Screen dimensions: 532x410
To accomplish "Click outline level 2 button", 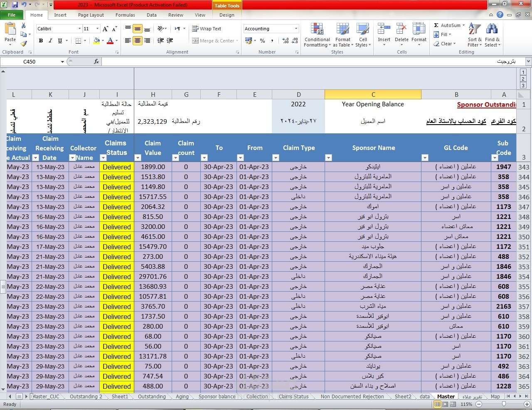I will pos(523,79).
